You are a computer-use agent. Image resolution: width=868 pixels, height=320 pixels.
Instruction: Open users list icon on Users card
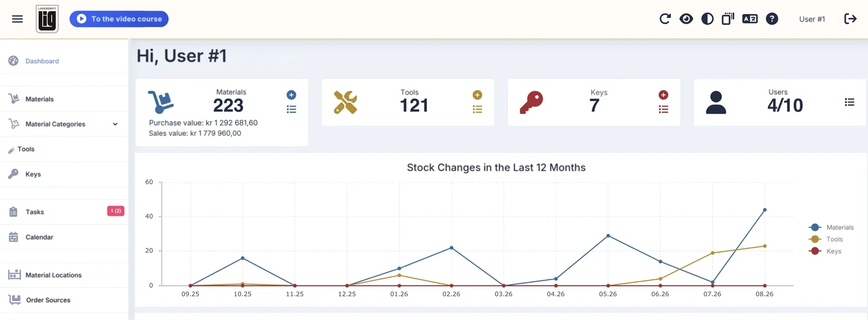coord(850,102)
